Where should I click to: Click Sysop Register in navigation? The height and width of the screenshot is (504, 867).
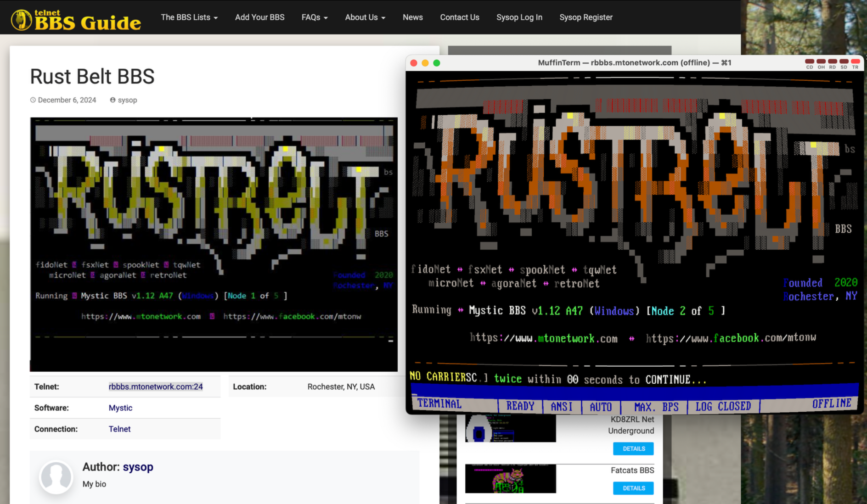586,17
